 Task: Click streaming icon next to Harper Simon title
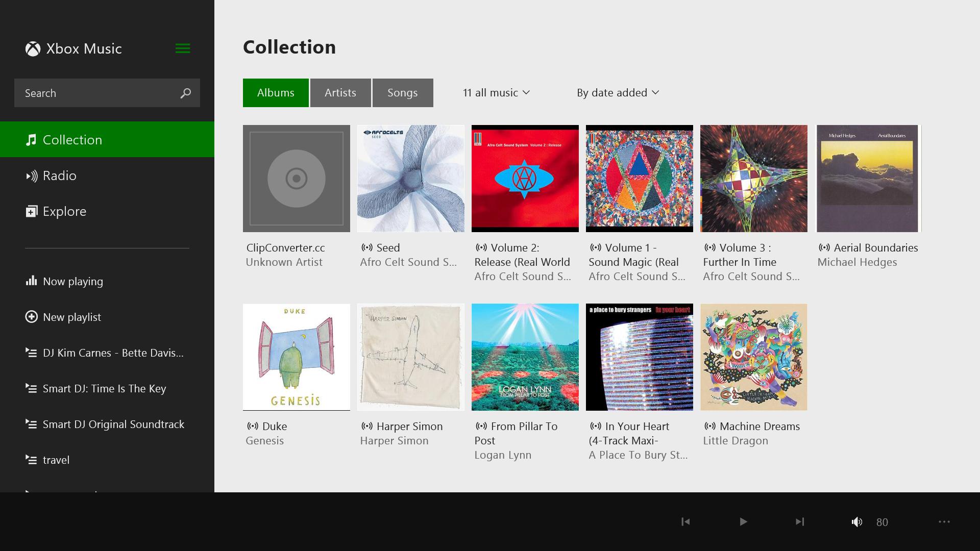(x=366, y=426)
